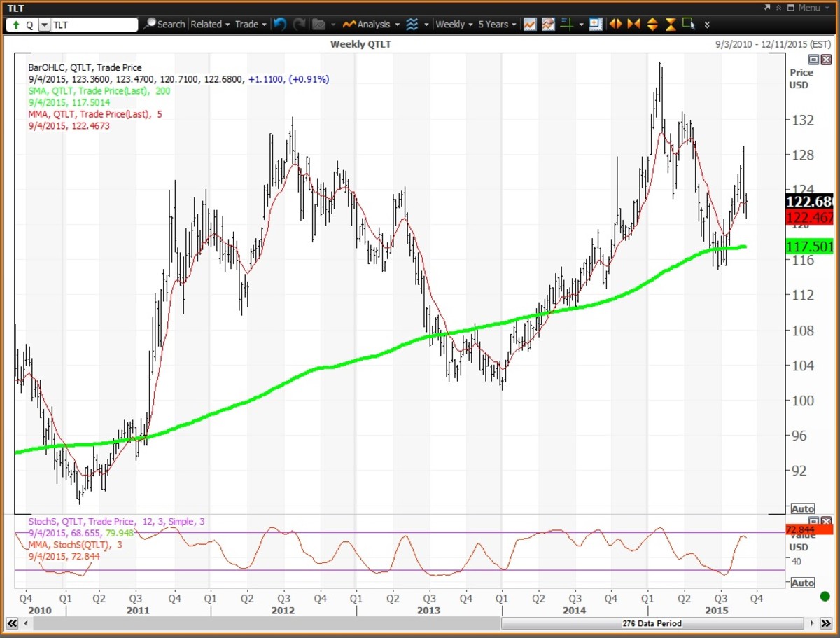Open the Trade menu
This screenshot has height=638, width=840.
(x=251, y=25)
